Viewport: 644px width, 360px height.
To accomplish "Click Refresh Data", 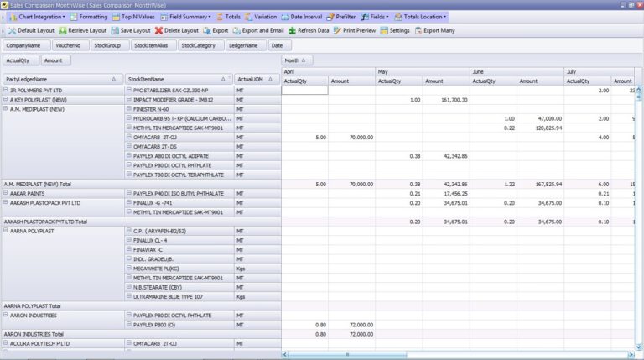I will tap(309, 30).
